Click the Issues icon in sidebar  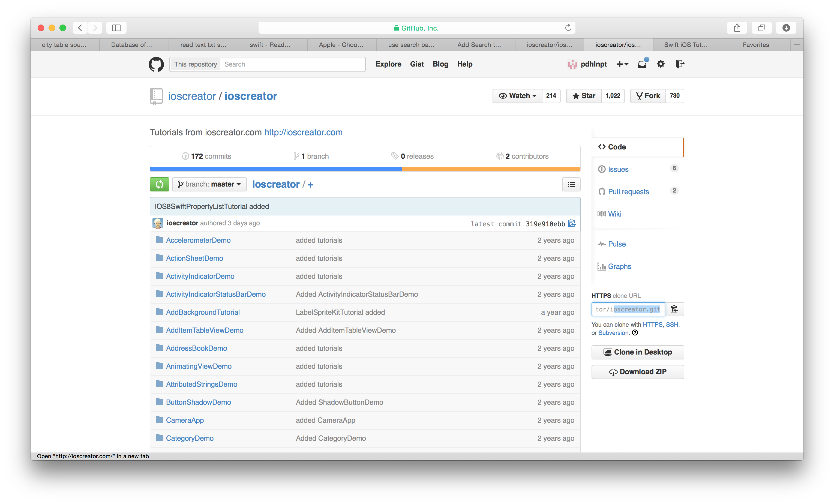point(602,169)
